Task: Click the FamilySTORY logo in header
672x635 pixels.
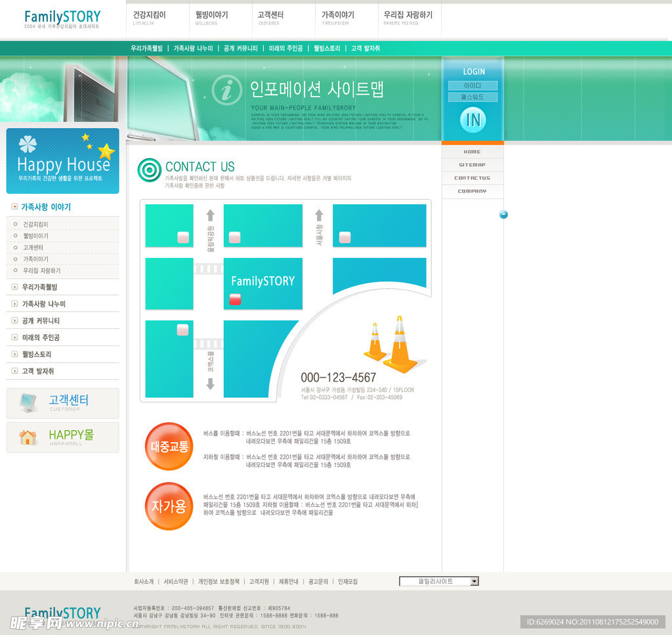Action: (x=62, y=19)
